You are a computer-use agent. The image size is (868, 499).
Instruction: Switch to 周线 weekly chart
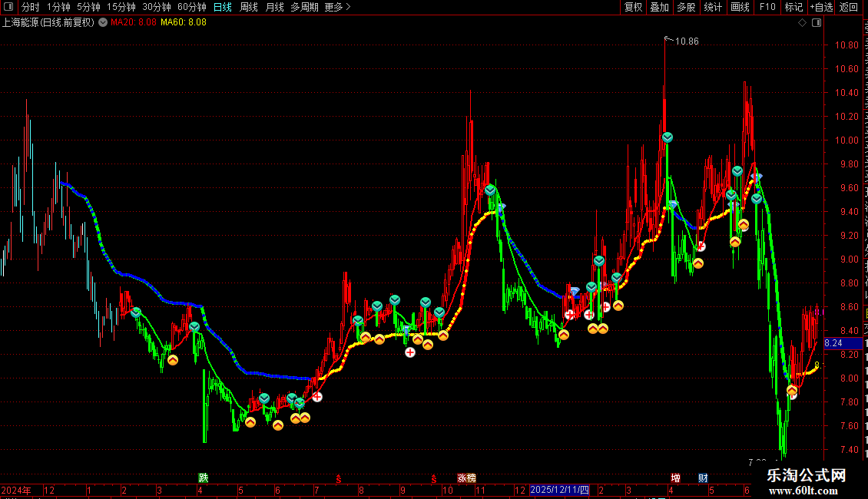click(x=249, y=7)
